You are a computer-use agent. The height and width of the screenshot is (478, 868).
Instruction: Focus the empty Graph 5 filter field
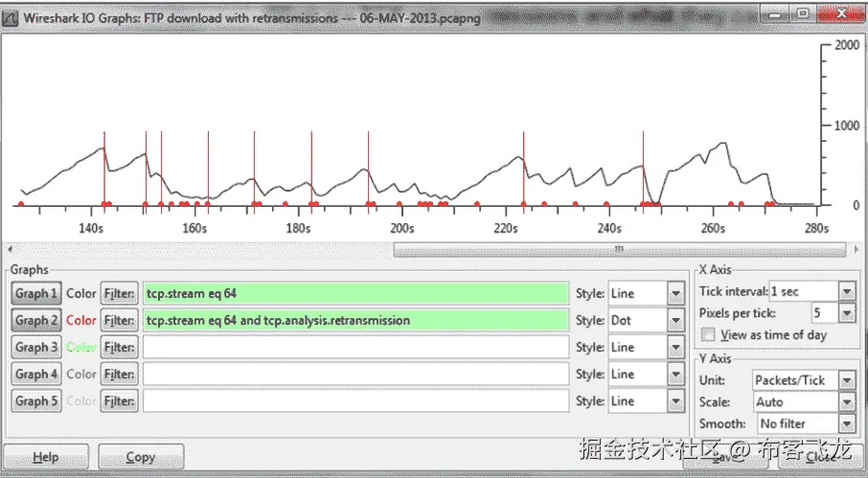tap(356, 400)
